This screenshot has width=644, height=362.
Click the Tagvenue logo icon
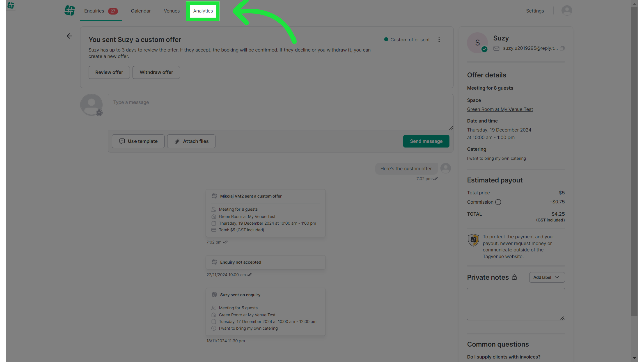pos(70,11)
